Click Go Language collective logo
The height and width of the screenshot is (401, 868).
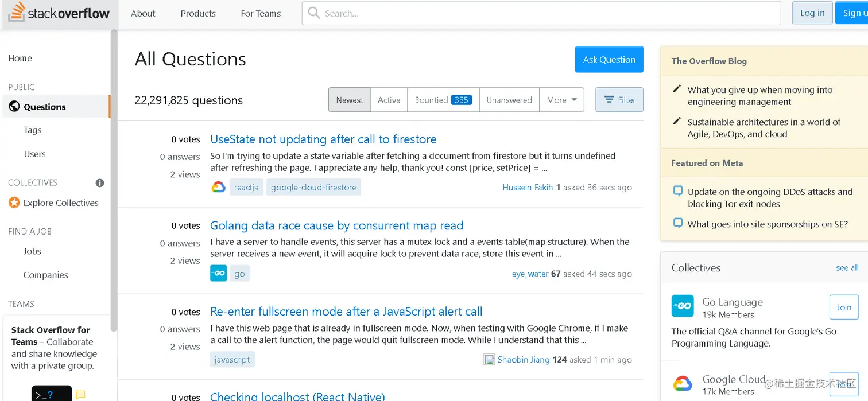coord(683,306)
